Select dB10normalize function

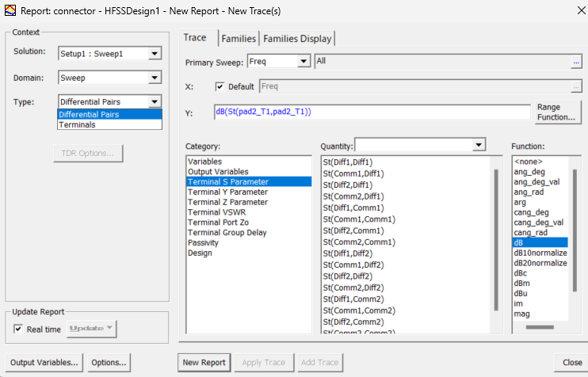(540, 253)
